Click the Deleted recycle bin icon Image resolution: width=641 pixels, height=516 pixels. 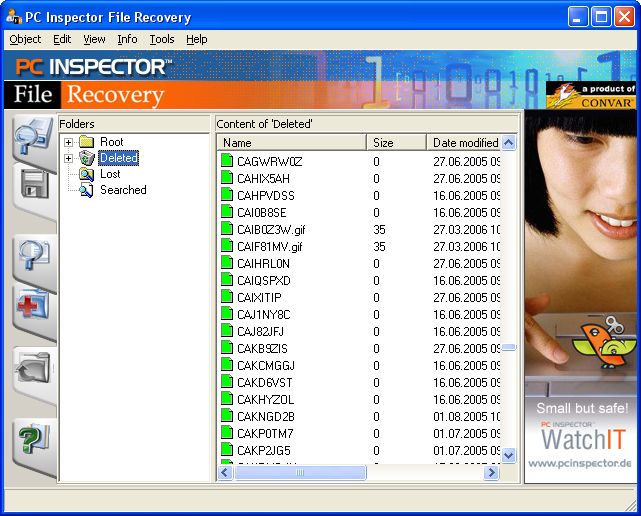(87, 158)
